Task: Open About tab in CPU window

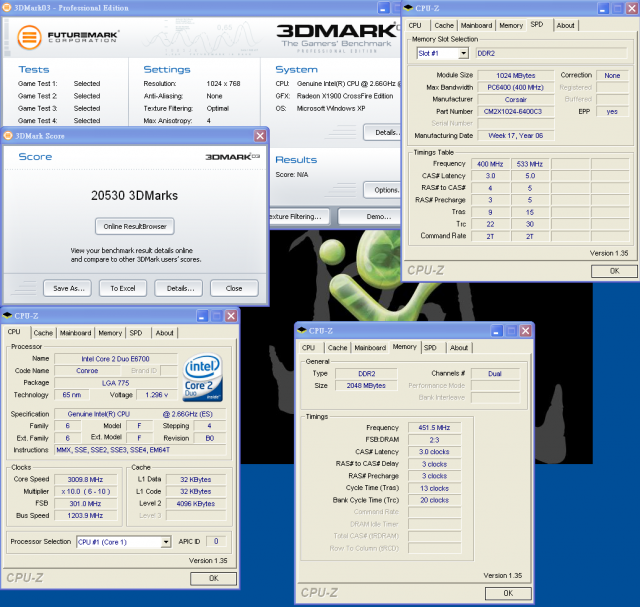Action: (x=164, y=333)
